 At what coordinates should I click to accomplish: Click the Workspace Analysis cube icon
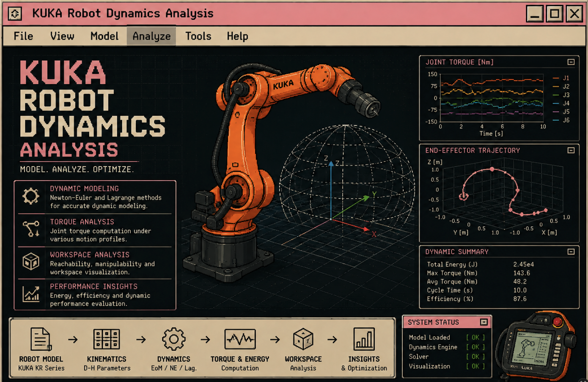[31, 261]
